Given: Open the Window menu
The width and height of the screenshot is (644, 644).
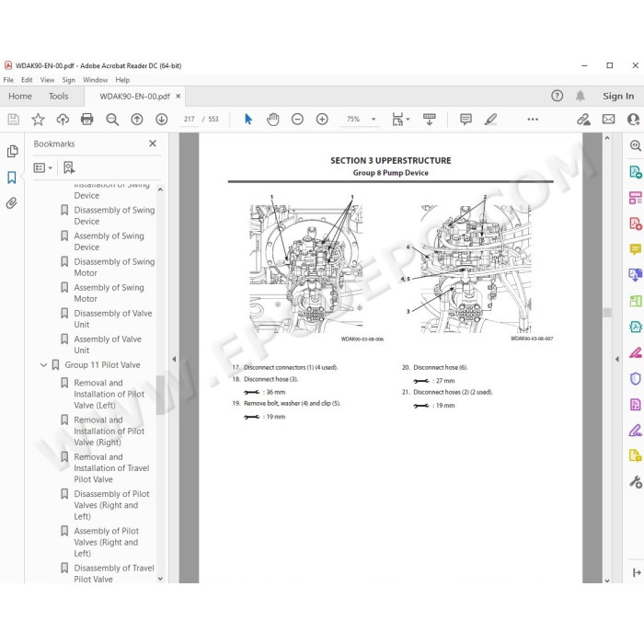Looking at the screenshot, I should 95,80.
